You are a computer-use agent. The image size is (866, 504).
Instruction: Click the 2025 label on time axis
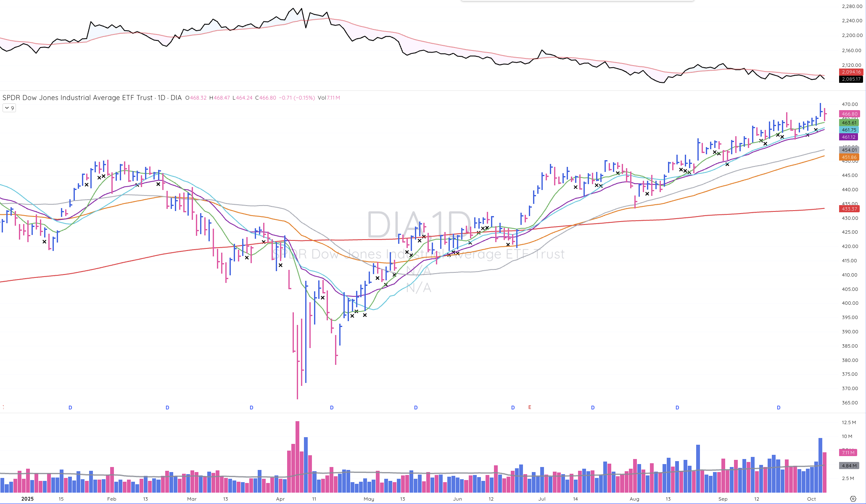[27, 499]
